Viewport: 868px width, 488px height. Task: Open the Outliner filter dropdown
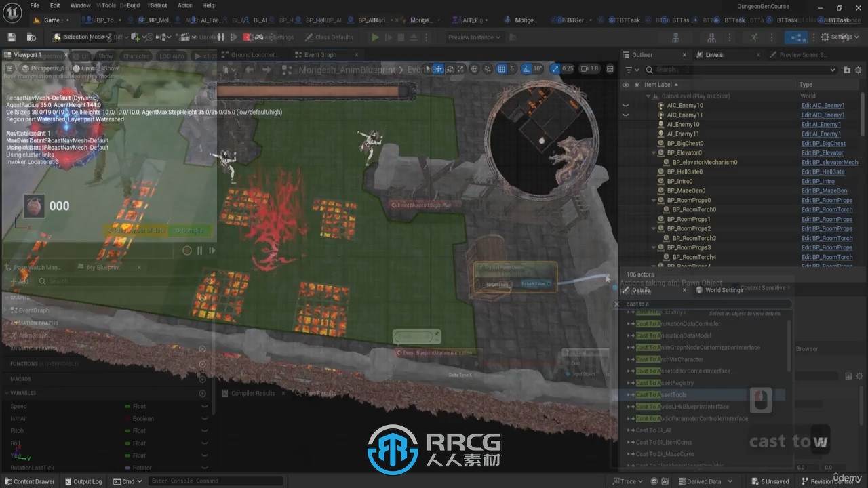[631, 70]
